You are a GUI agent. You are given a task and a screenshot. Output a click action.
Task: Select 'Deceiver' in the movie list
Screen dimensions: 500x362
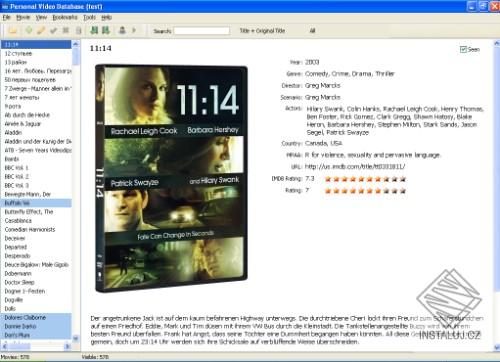(36, 238)
